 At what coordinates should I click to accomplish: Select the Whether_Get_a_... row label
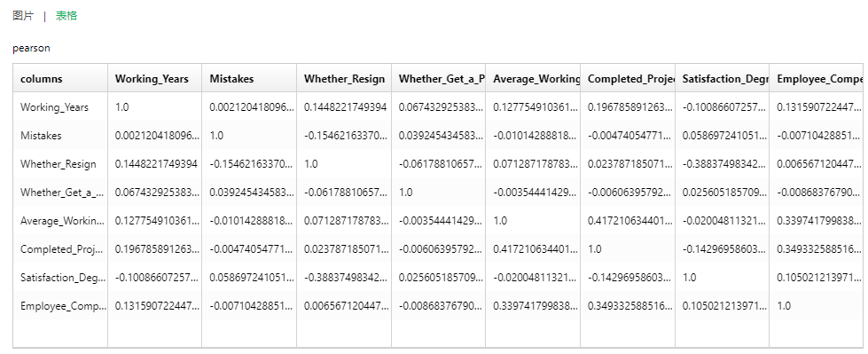tap(61, 193)
